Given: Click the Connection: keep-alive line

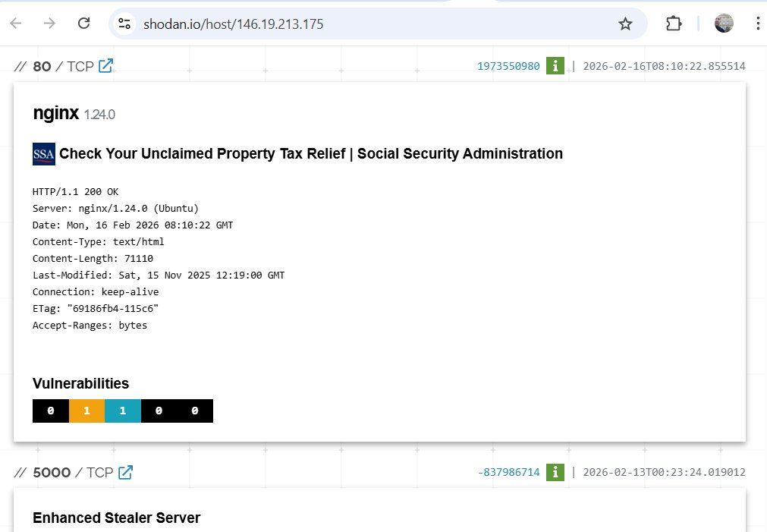Looking at the screenshot, I should point(96,291).
